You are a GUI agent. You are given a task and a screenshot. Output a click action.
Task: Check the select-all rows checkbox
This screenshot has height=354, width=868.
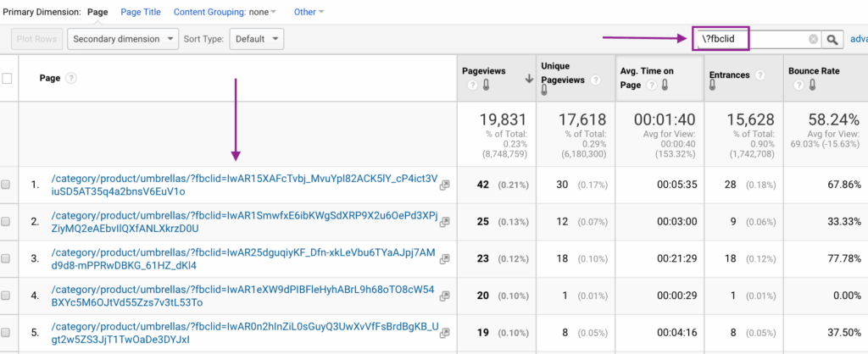pos(8,79)
